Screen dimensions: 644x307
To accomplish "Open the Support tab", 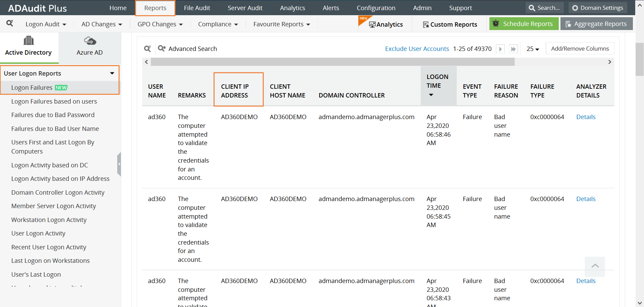I will tap(460, 8).
